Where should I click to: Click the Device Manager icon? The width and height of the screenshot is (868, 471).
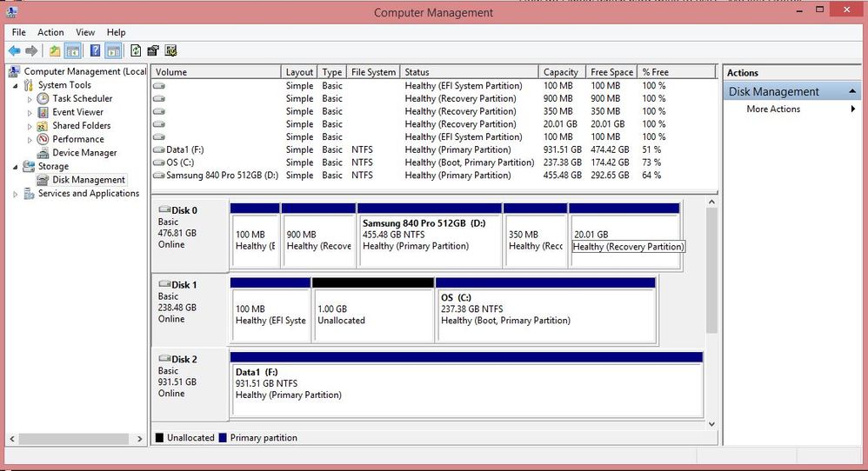click(x=43, y=153)
